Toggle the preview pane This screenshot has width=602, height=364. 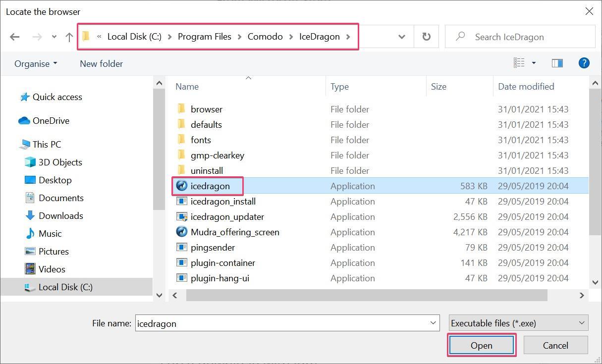pyautogui.click(x=557, y=63)
